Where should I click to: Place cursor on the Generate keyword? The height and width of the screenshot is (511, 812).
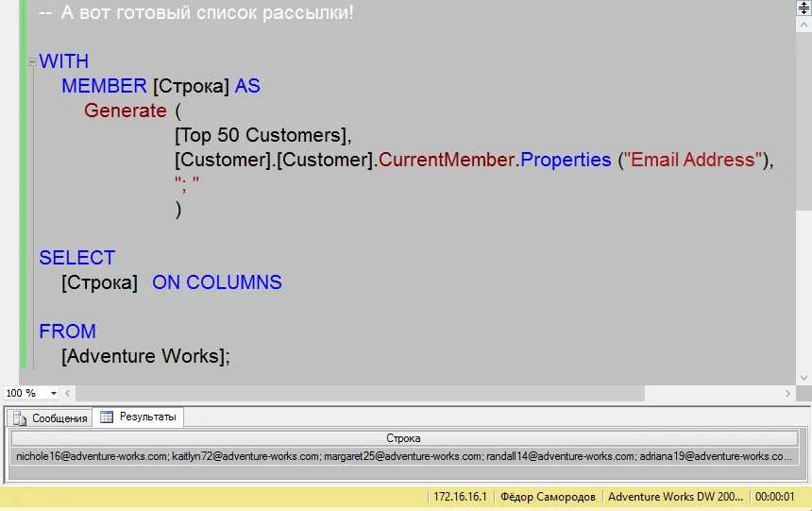126,111
